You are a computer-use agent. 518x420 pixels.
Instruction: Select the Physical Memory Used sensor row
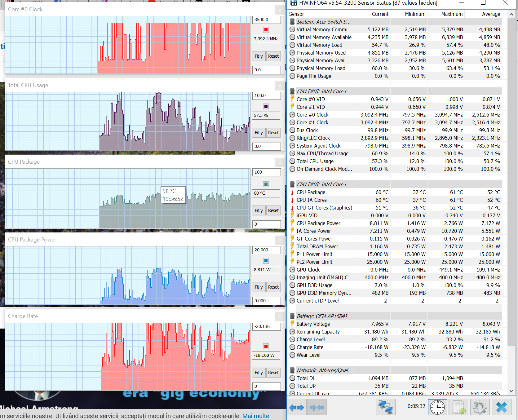(395, 53)
